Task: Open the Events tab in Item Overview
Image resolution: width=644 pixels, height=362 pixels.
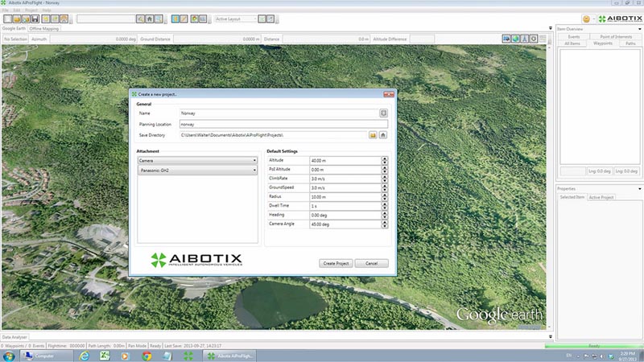Action: click(x=574, y=36)
